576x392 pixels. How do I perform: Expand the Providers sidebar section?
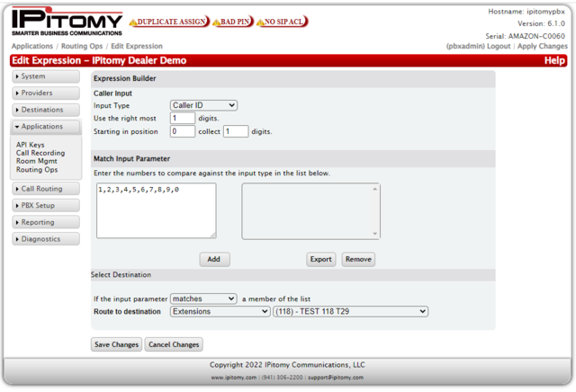click(46, 93)
